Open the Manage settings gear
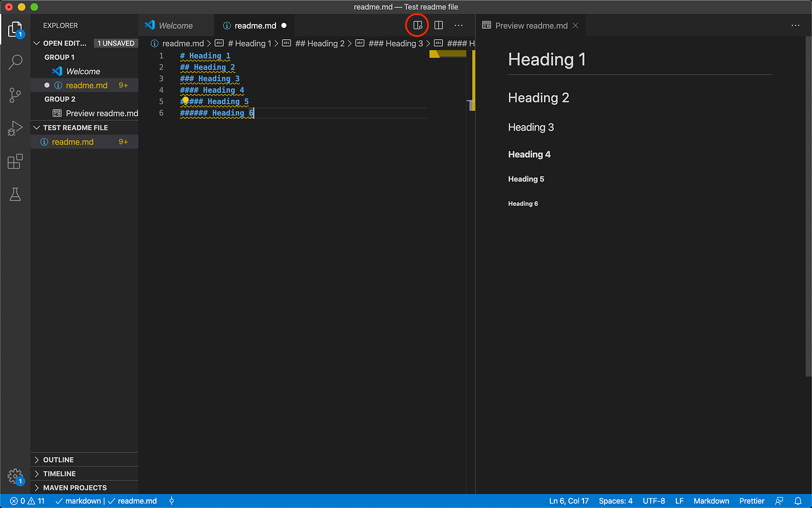The height and width of the screenshot is (508, 812). (x=14, y=475)
